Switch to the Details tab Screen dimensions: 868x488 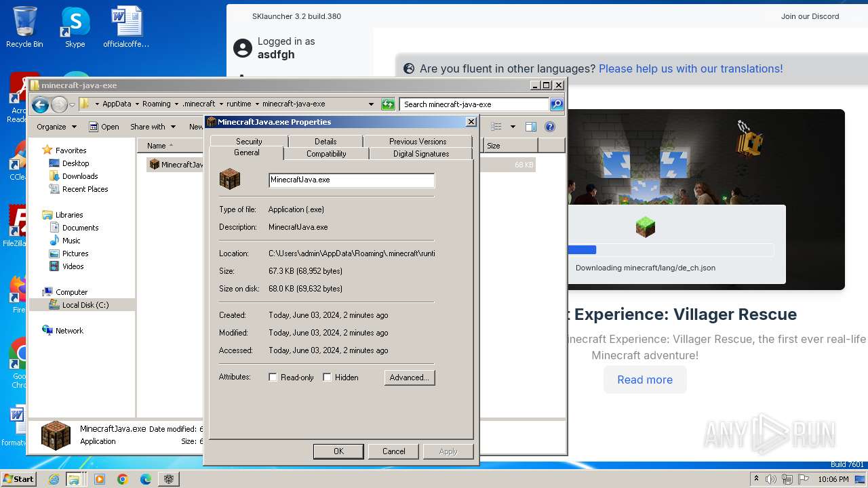tap(325, 141)
